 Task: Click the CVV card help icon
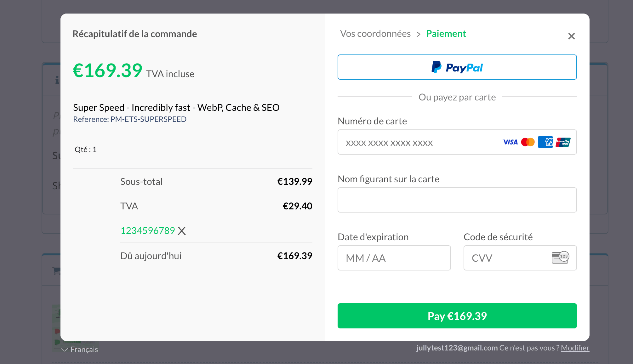560,258
